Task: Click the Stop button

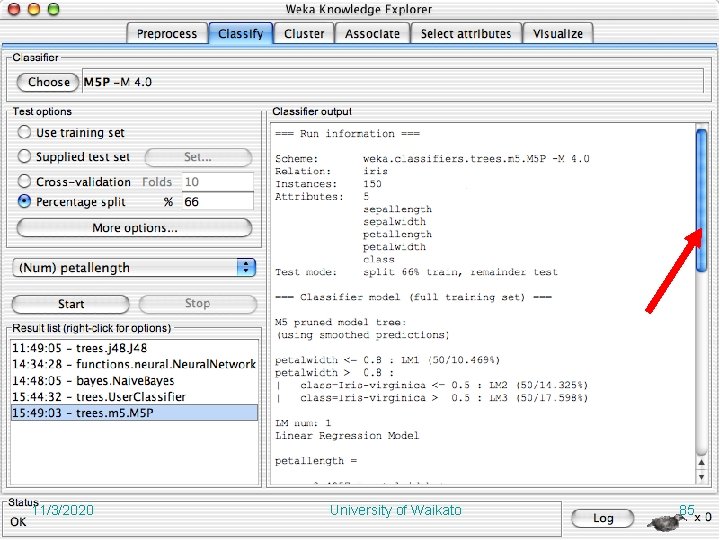Action: [x=197, y=304]
